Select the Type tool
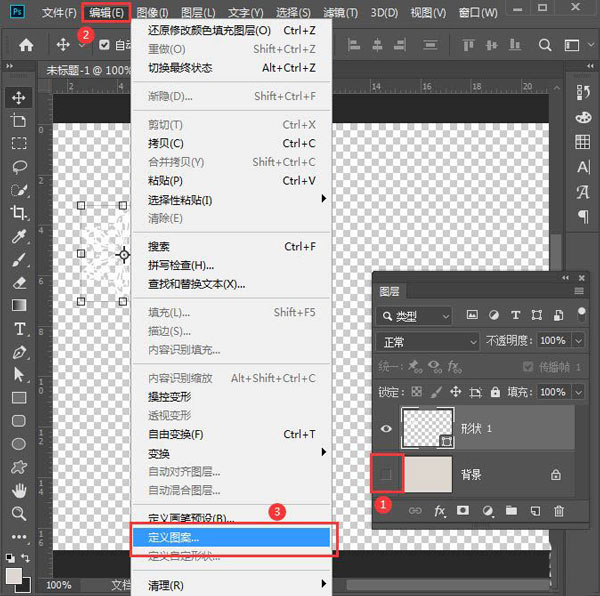600x596 pixels. tap(19, 329)
